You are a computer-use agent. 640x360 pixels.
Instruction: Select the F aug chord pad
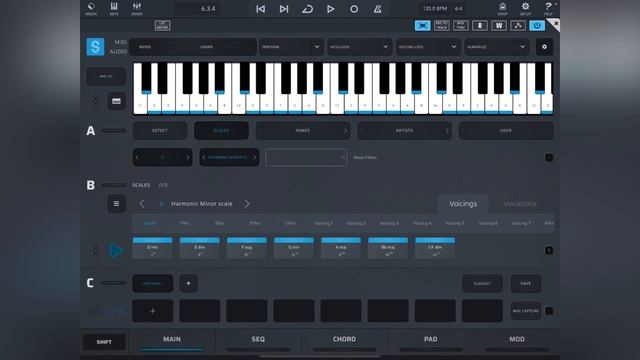coord(247,248)
